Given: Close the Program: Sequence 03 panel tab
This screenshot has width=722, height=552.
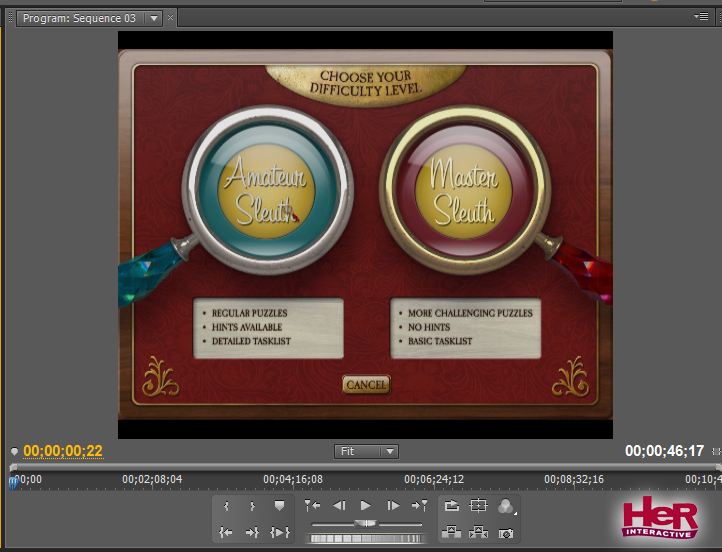Looking at the screenshot, I should [170, 17].
